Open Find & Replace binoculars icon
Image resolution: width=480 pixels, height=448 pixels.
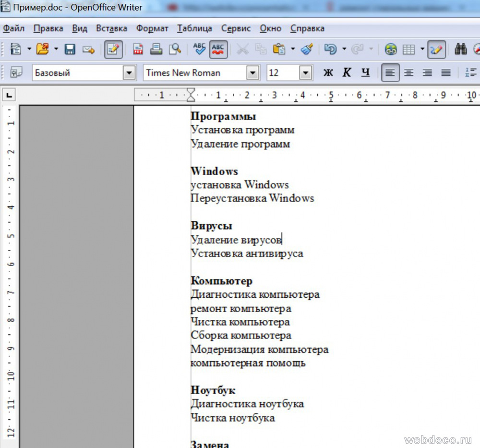click(x=461, y=49)
